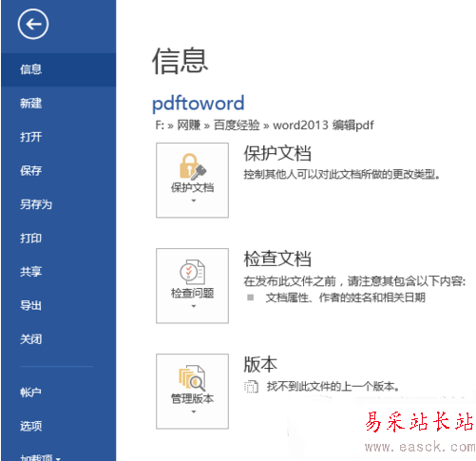Click the F: drive in path
This screenshot has height=461, width=476.
point(160,125)
